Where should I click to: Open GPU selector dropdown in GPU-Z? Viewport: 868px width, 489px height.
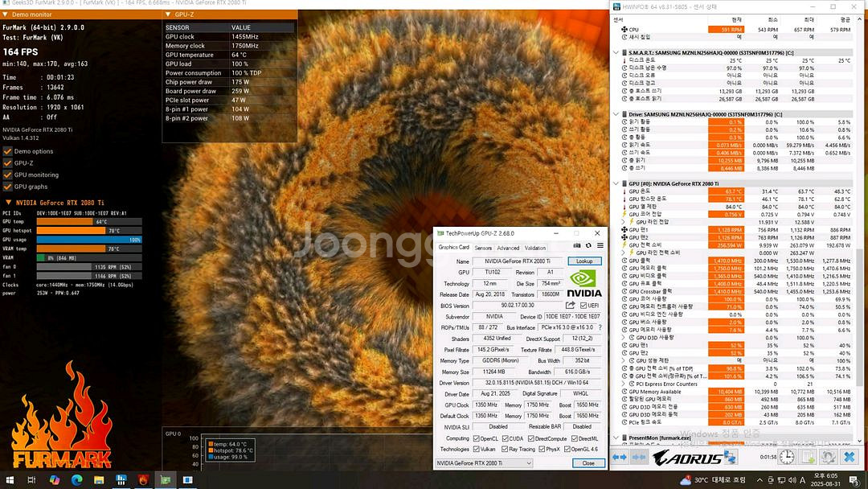click(484, 463)
